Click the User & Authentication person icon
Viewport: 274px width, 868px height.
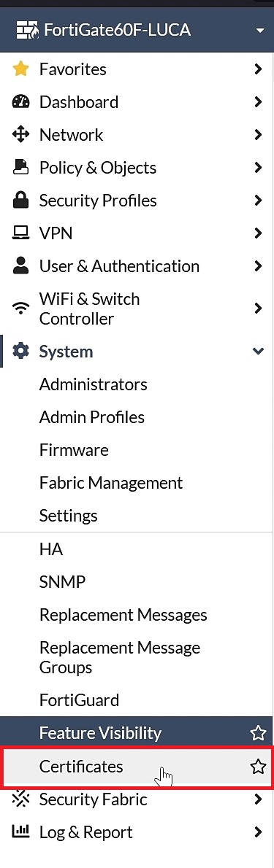[x=20, y=266]
